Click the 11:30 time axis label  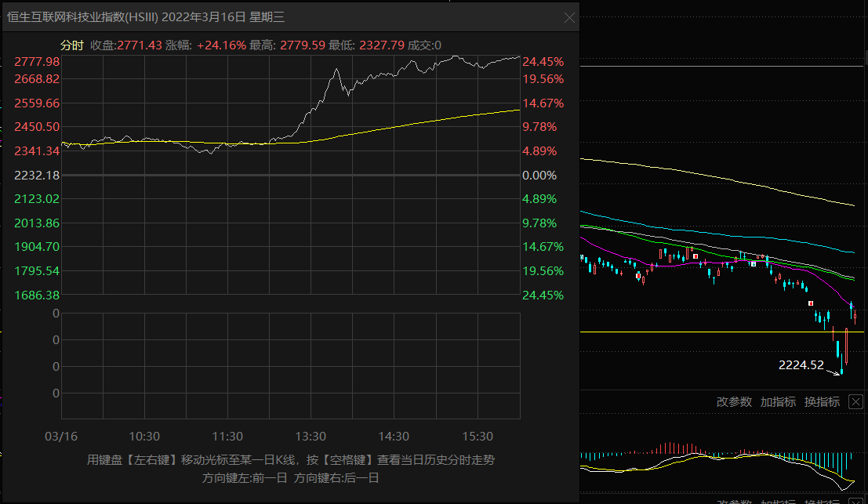coord(227,437)
